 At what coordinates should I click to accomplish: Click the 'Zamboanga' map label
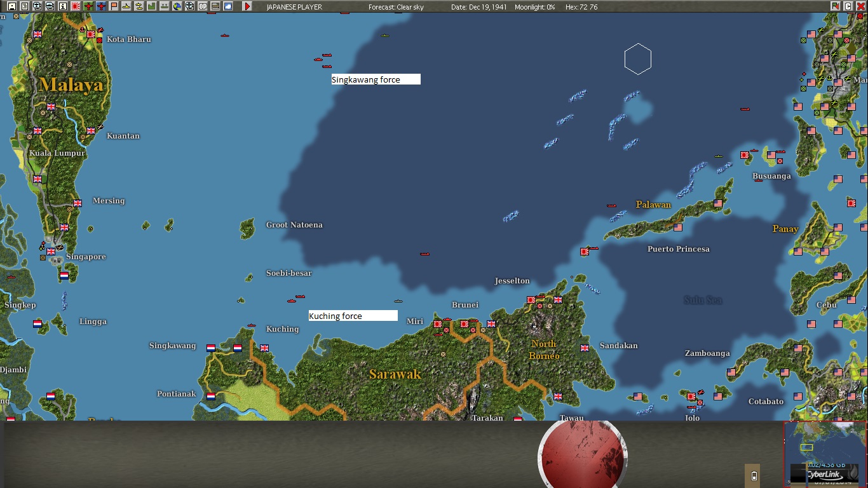(707, 353)
